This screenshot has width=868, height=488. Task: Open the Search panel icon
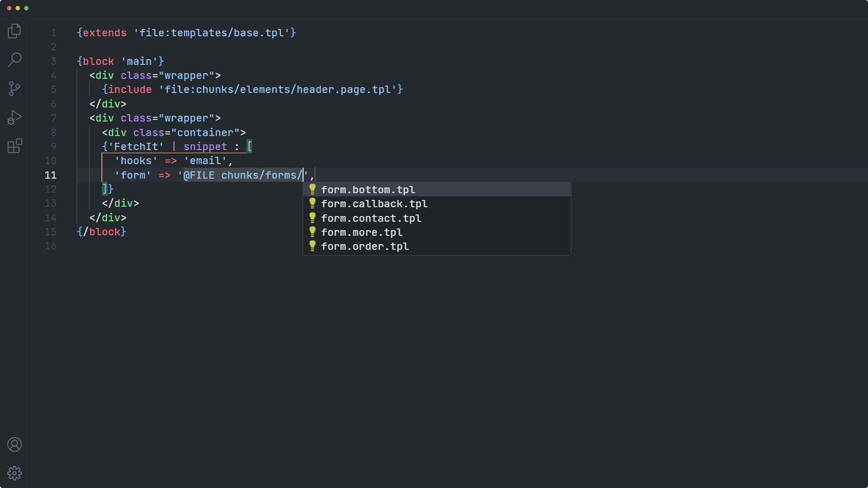click(x=14, y=60)
